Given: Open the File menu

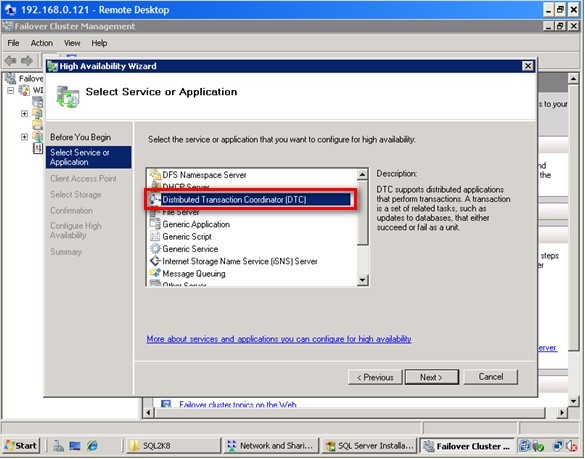Looking at the screenshot, I should point(13,43).
